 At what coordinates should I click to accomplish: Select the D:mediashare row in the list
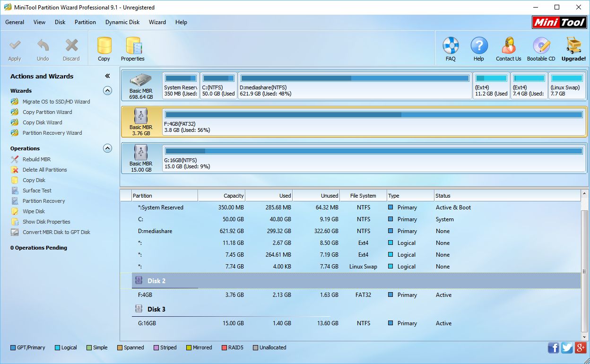[350, 231]
